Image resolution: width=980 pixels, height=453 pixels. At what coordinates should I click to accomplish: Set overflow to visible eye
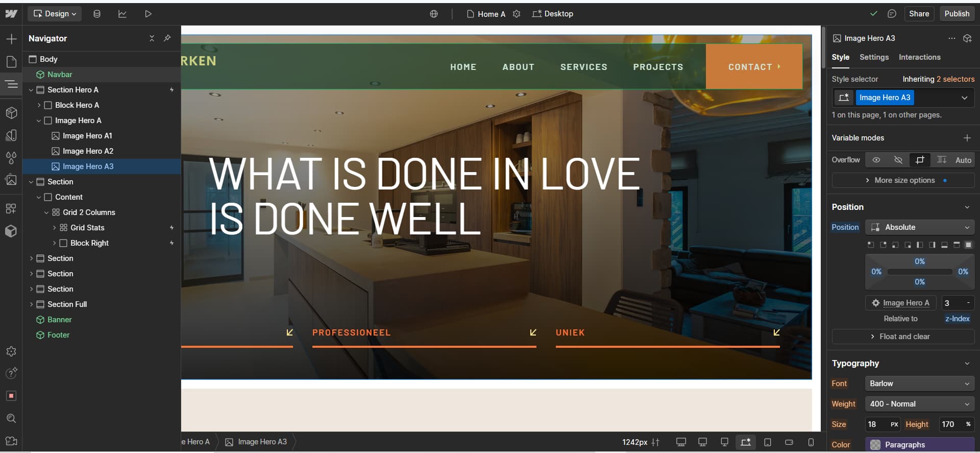pos(876,160)
